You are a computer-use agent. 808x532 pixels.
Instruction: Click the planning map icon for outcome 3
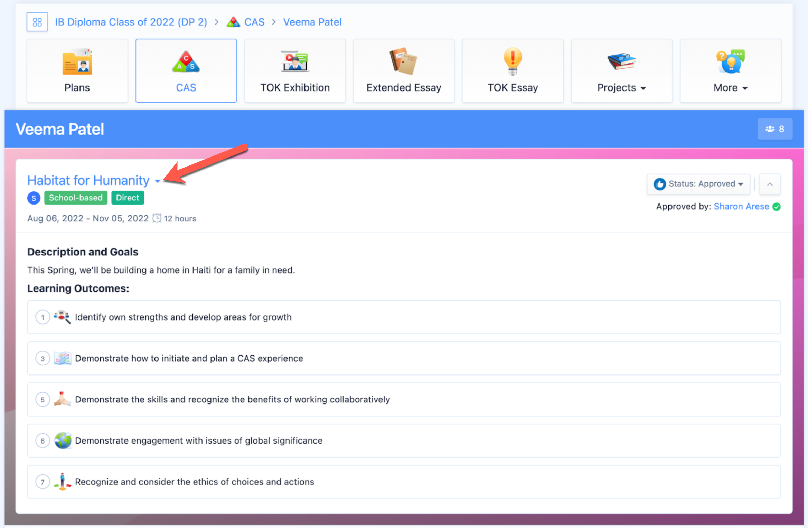[x=63, y=359]
